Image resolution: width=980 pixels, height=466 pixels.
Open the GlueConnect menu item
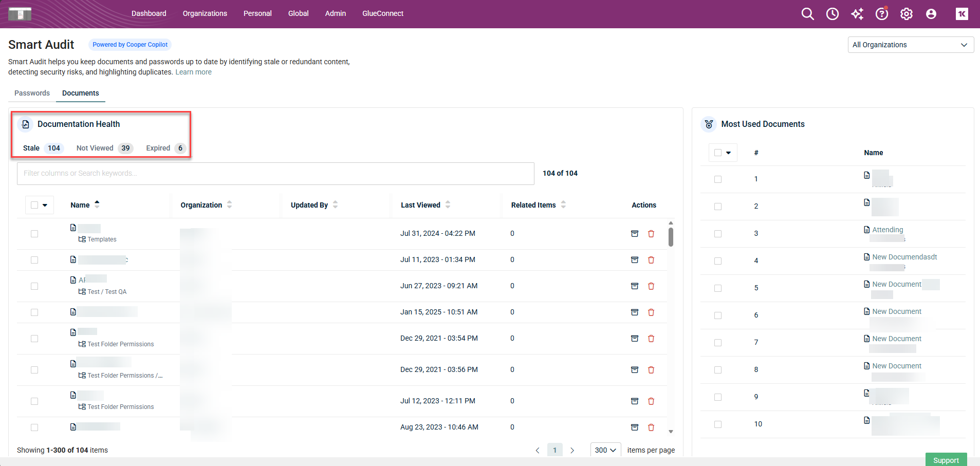(x=382, y=13)
